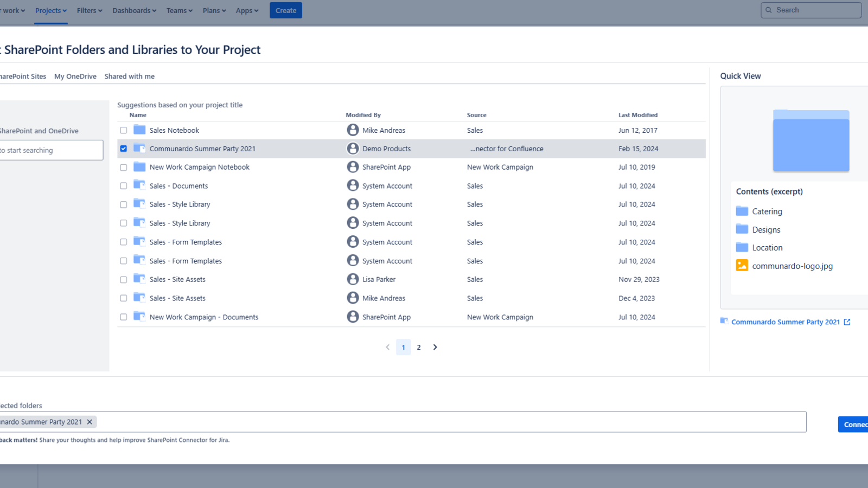868x488 pixels.
Task: Click the Sales - Documents library icon
Action: (x=139, y=185)
